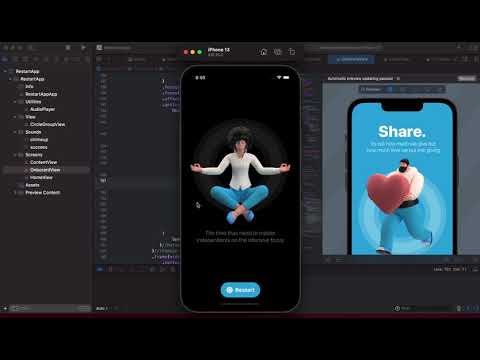Select the success sound file
480x360 pixels.
click(39, 147)
